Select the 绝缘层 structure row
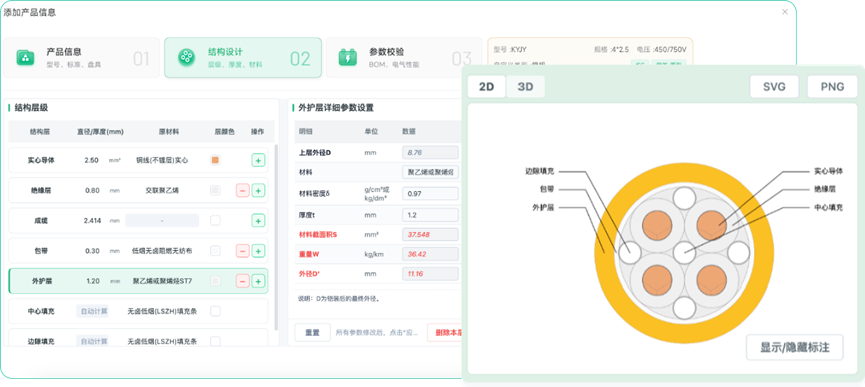Screen dimensions: 865x387 [x=138, y=191]
